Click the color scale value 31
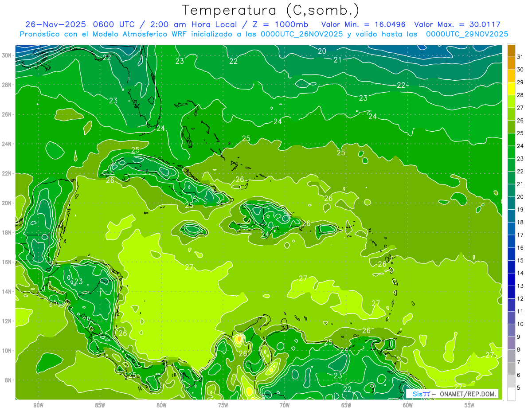Viewport: 532px width, 411px height. 520,57
